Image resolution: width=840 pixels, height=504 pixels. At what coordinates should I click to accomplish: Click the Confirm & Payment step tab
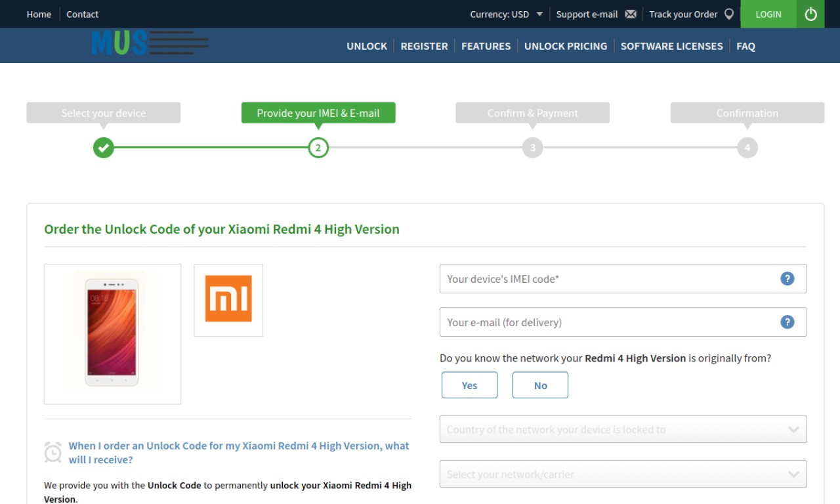coord(533,113)
